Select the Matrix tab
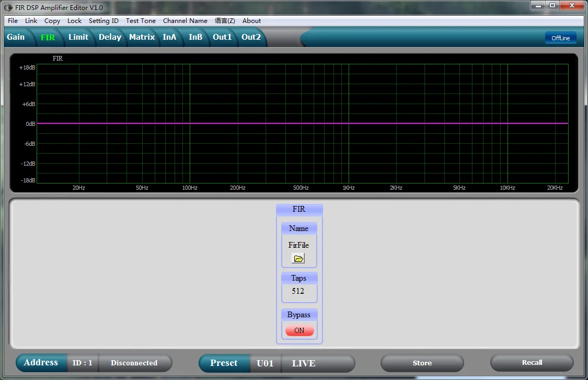The height and width of the screenshot is (380, 588). pyautogui.click(x=142, y=37)
